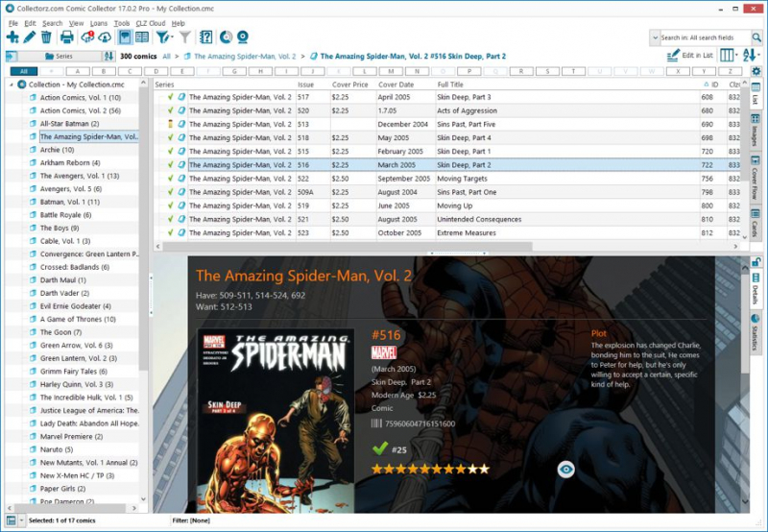768x532 pixels.
Task: Click the alphabet bar settings gear
Action: point(756,71)
